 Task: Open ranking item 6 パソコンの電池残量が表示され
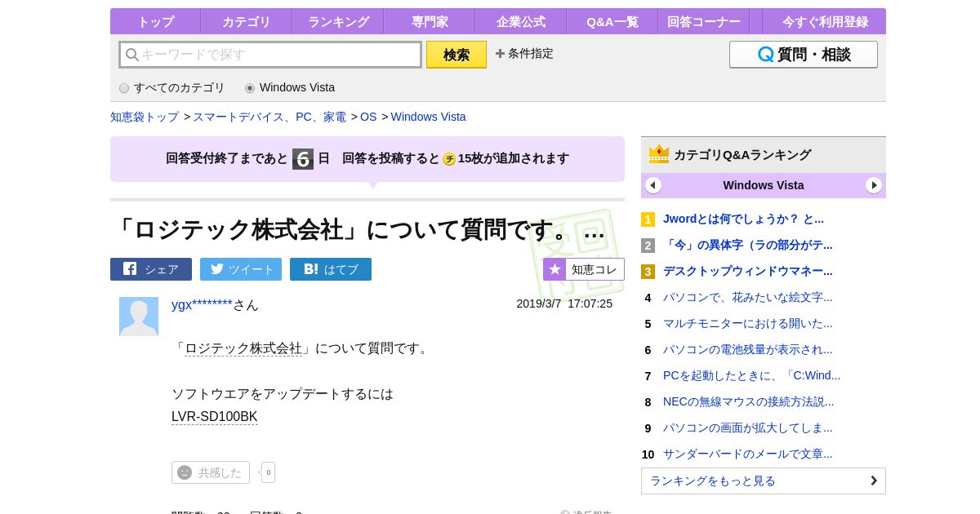748,349
